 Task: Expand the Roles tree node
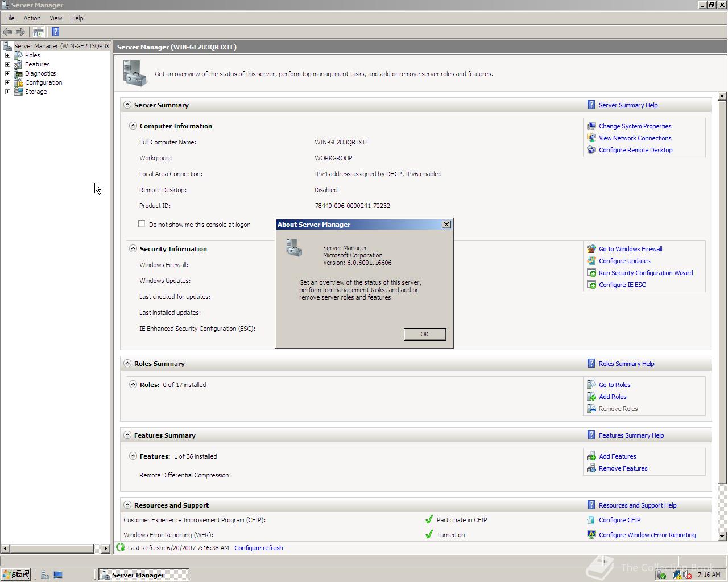point(7,55)
